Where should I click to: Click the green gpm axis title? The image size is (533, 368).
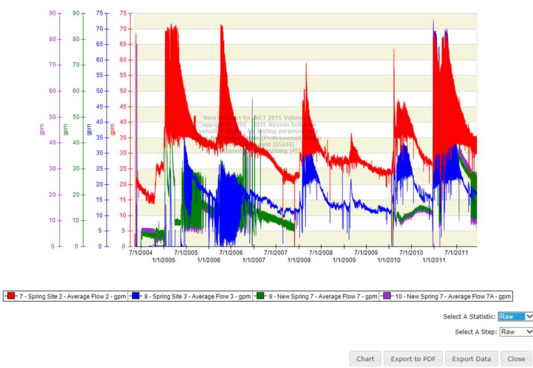[x=66, y=130]
